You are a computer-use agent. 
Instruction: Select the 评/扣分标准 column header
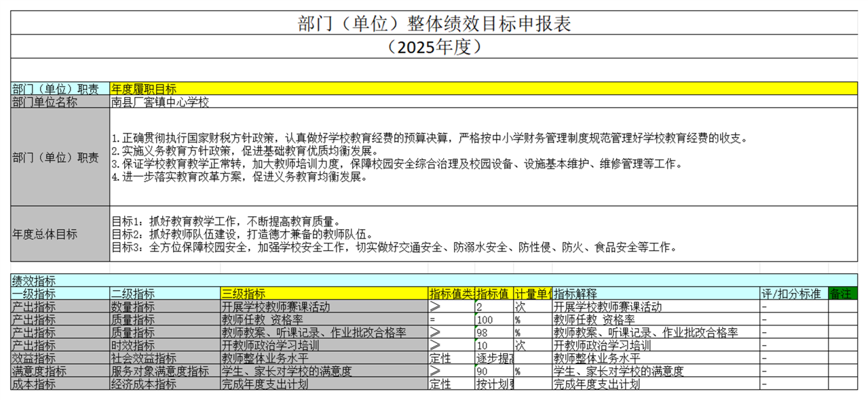click(794, 294)
